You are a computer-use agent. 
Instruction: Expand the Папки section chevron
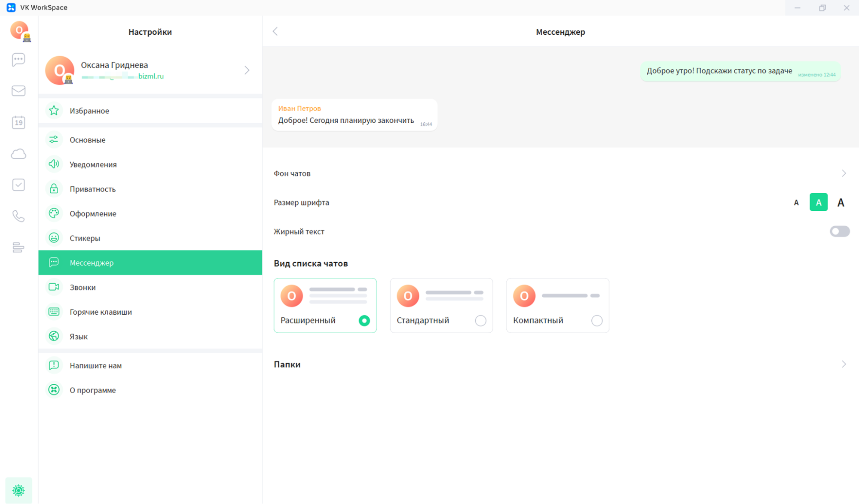pos(844,364)
